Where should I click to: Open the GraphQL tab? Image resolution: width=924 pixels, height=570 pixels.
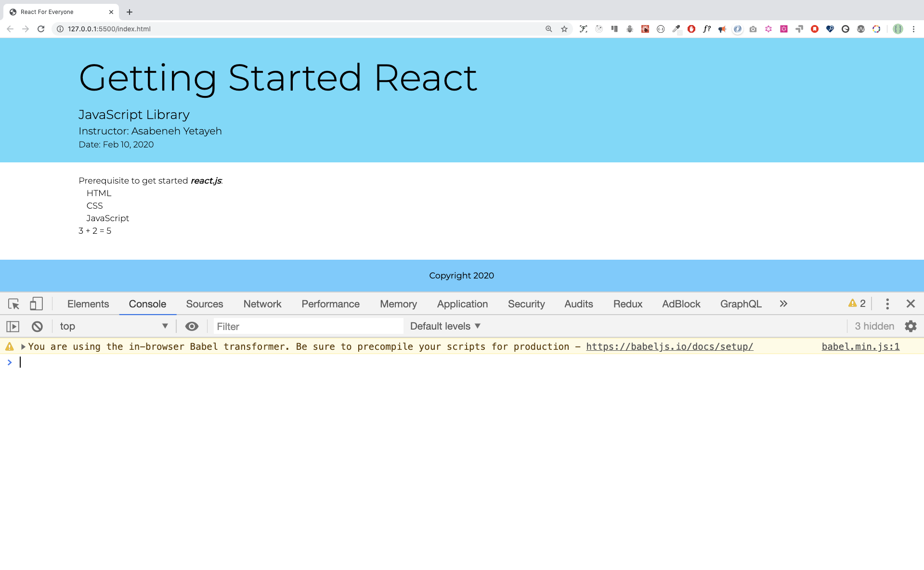[x=741, y=304]
